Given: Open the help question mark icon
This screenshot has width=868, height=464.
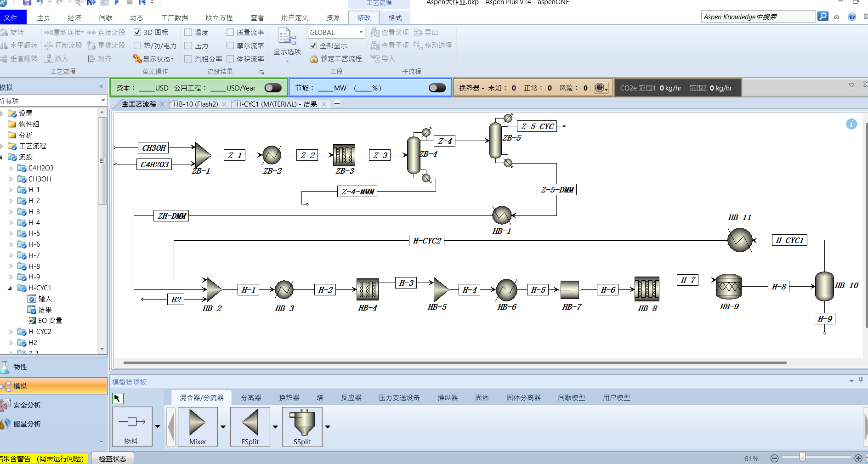Looking at the screenshot, I should click(x=852, y=17).
